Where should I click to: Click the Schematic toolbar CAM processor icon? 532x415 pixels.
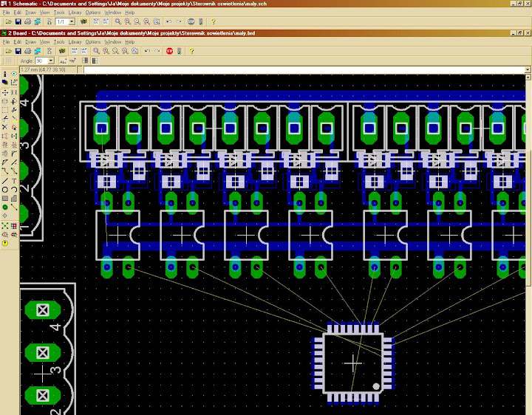coord(38,21)
